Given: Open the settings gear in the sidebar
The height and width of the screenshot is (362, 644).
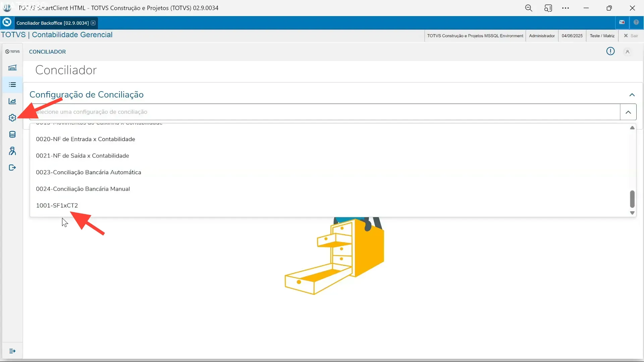Looking at the screenshot, I should [12, 118].
